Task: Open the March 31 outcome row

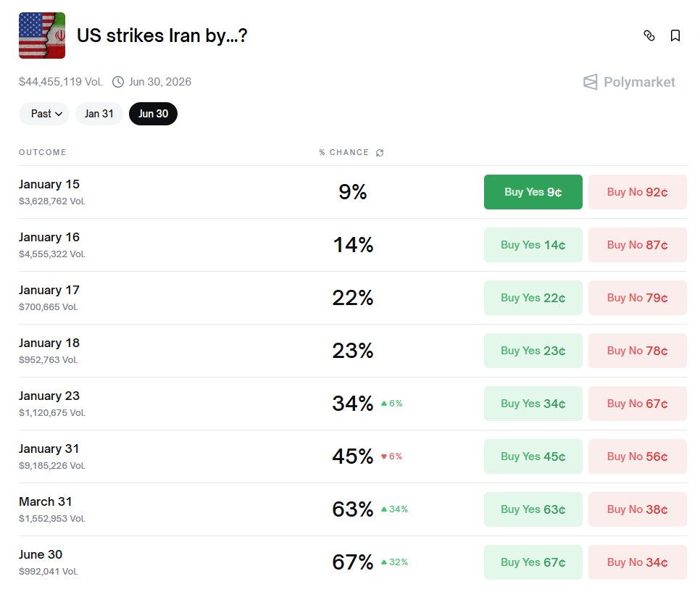Action: pyautogui.click(x=46, y=502)
